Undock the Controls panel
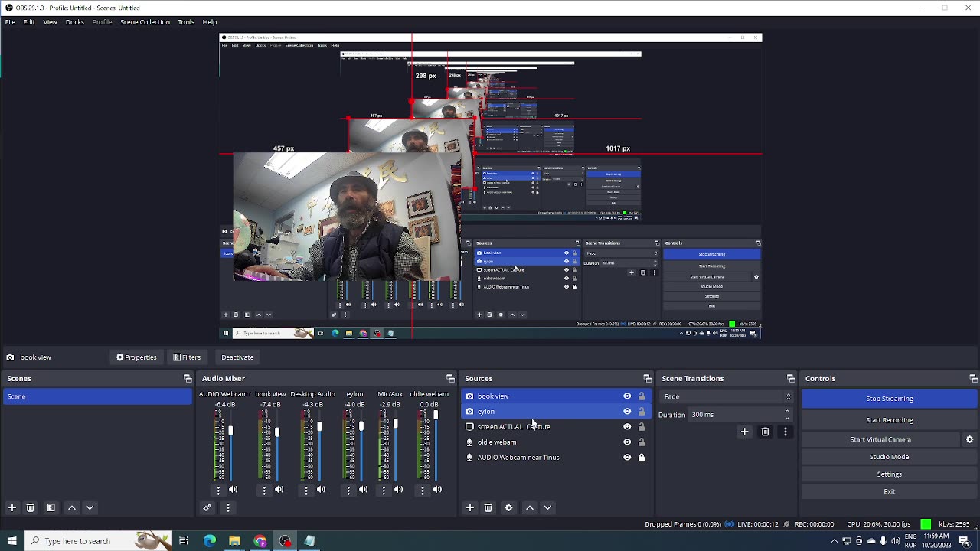Image resolution: width=980 pixels, height=551 pixels. click(973, 378)
